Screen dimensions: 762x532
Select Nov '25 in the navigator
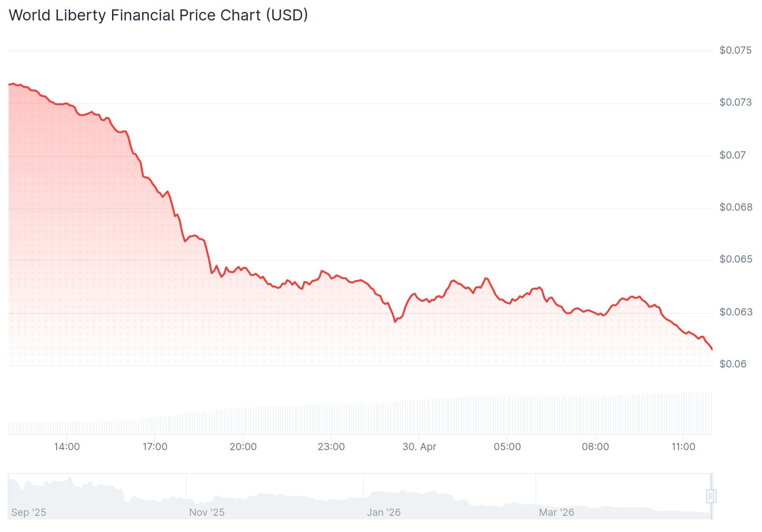coord(207,512)
